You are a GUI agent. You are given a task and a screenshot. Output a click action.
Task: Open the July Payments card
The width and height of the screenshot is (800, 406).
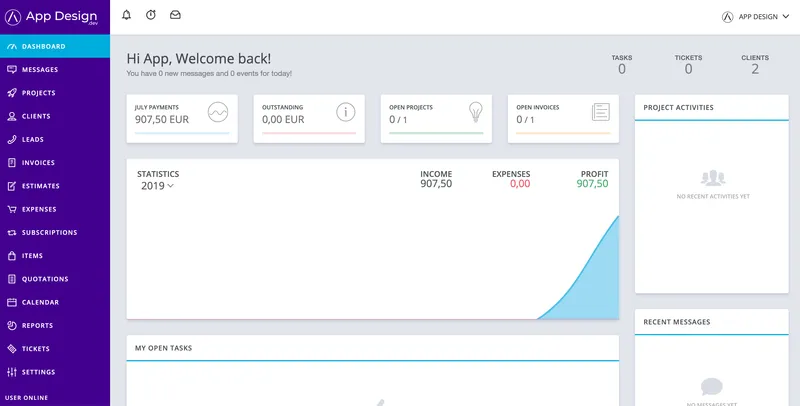182,119
